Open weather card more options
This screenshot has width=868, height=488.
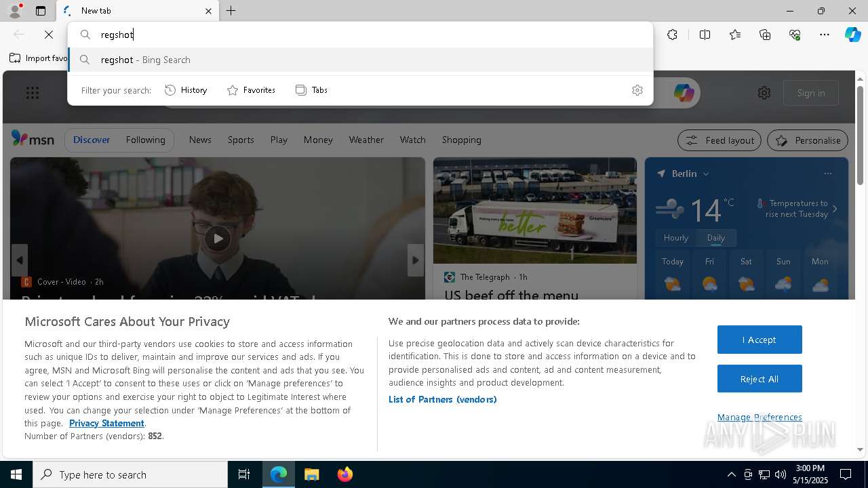point(828,174)
